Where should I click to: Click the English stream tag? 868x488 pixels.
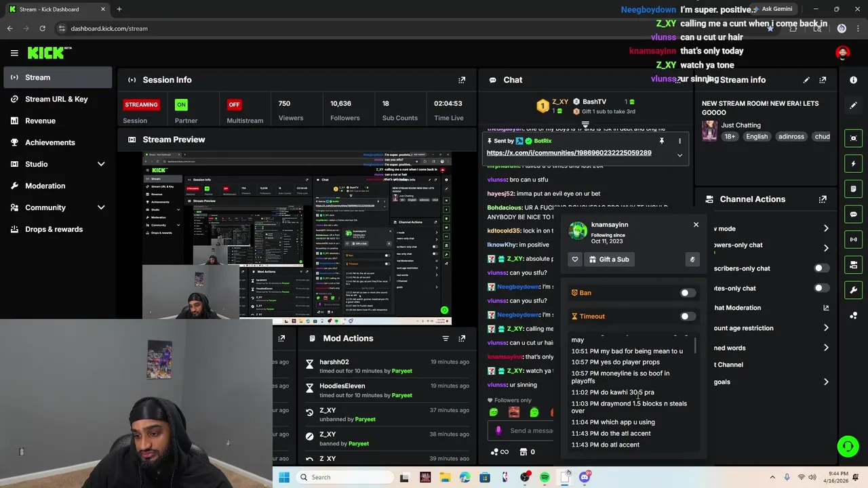[x=757, y=136]
